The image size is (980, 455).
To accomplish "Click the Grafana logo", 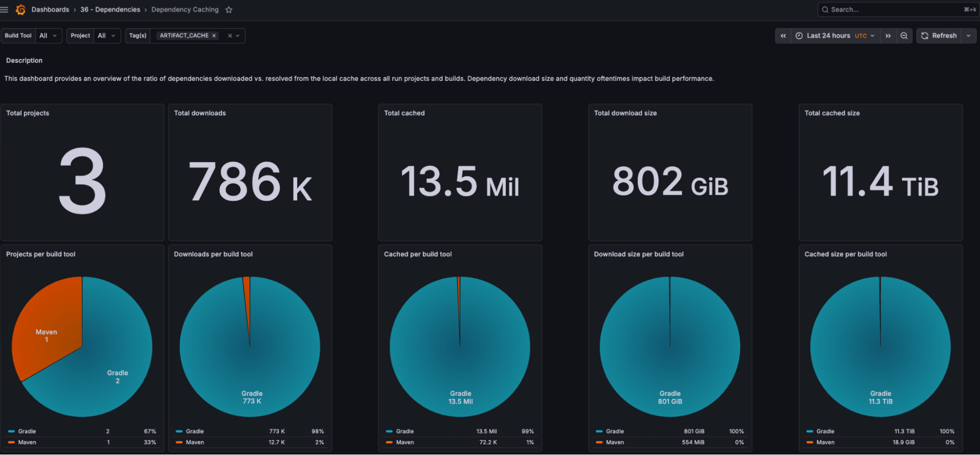I will (21, 9).
